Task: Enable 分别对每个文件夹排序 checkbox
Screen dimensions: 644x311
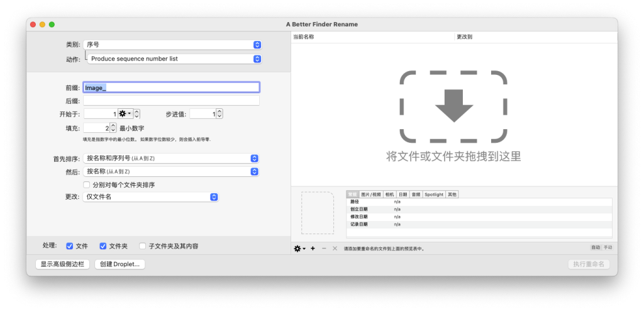Action: pos(87,184)
